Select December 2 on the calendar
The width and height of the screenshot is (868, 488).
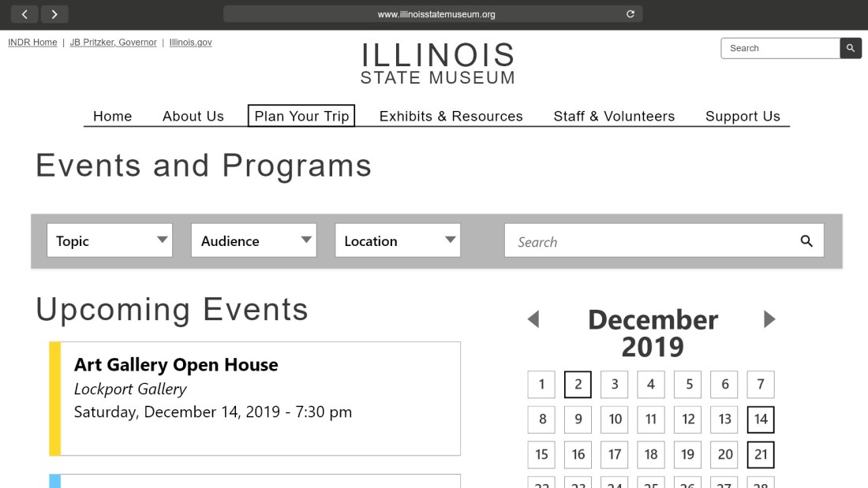(x=578, y=385)
